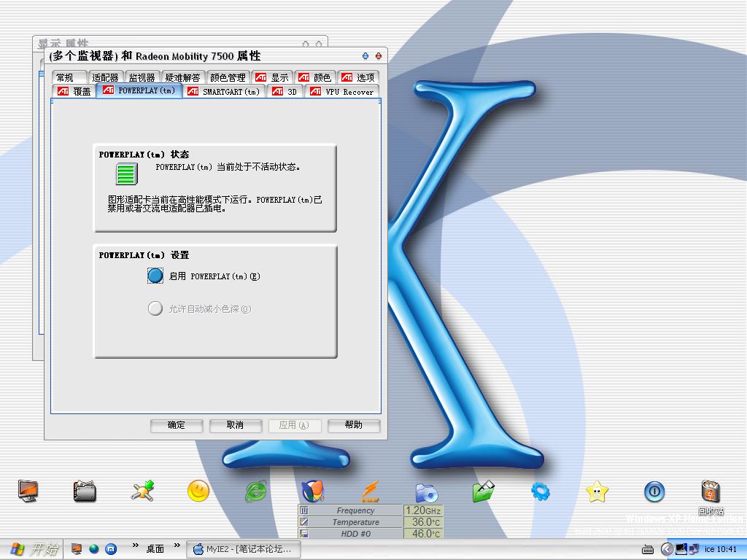This screenshot has height=560, width=747.
Task: Close the Radeon Mobility 7500 properties dialog
Action: pos(379,56)
